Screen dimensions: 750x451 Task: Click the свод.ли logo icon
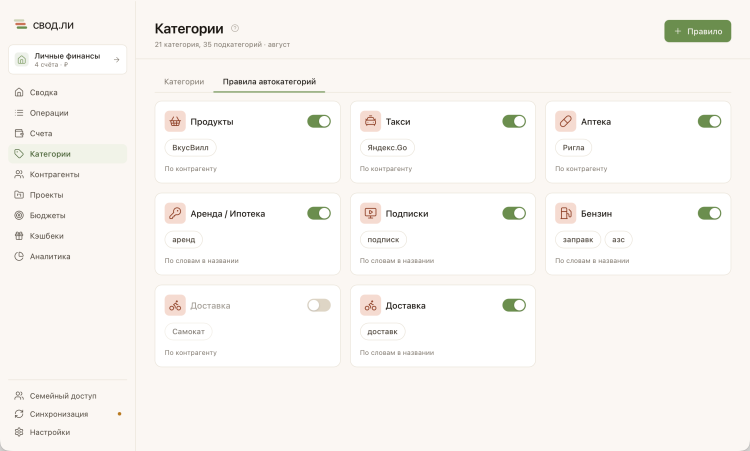click(x=20, y=24)
